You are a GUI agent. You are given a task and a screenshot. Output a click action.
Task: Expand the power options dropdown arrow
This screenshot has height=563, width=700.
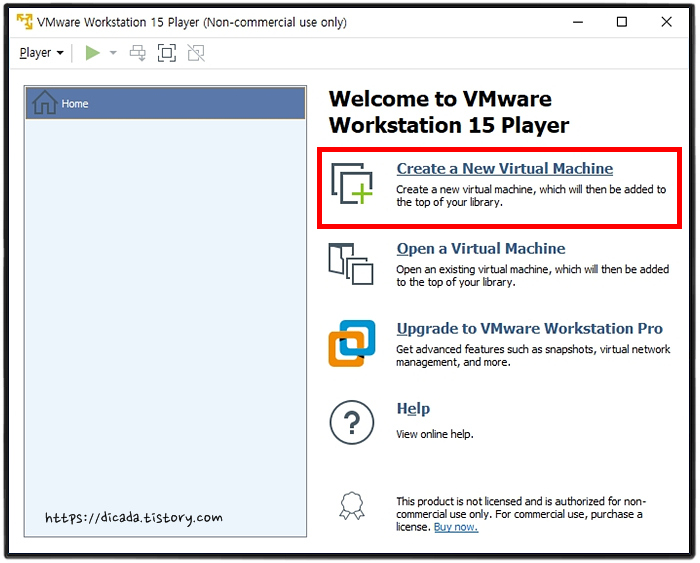click(x=113, y=53)
